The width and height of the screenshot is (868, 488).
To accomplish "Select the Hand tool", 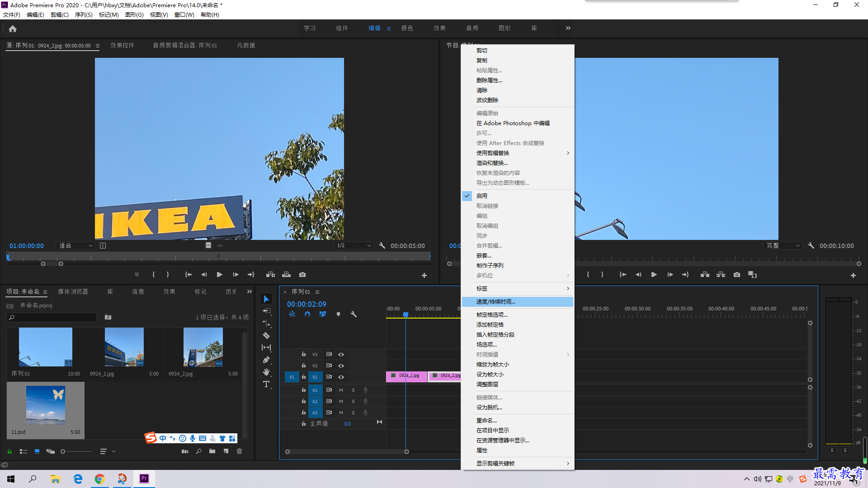I will [266, 372].
